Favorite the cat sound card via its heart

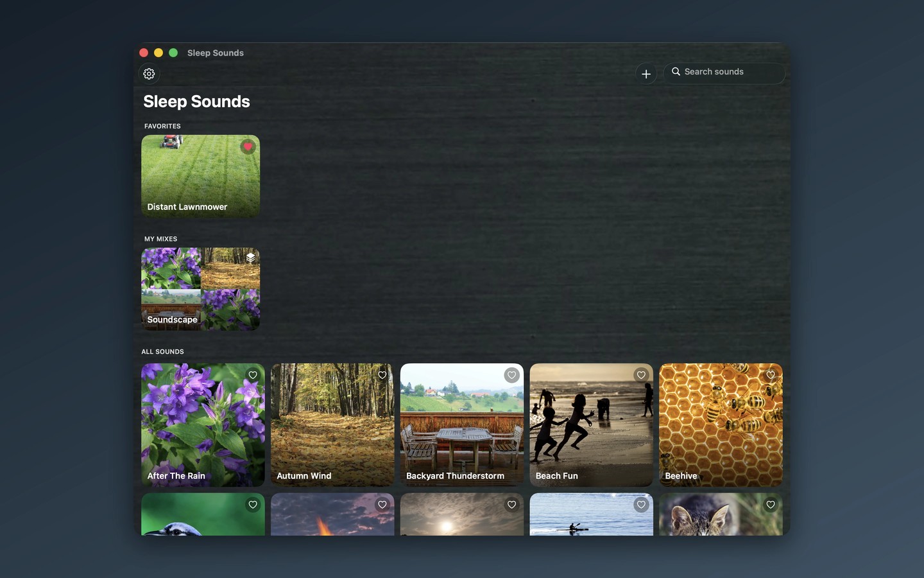(x=771, y=505)
